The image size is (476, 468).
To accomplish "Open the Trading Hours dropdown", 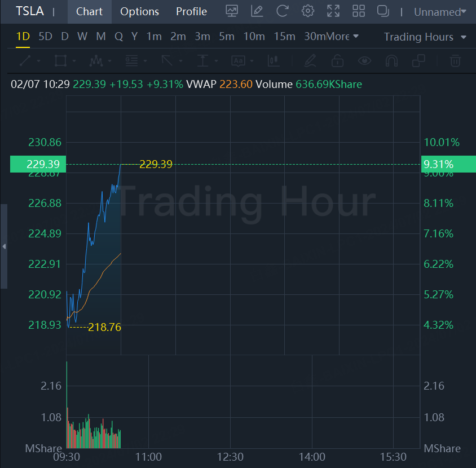I will pos(425,37).
